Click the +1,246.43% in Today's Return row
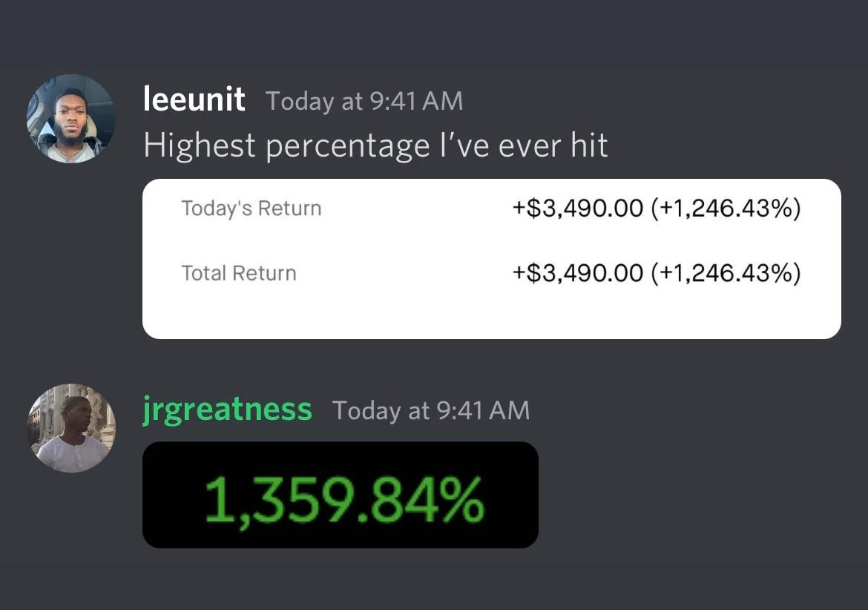This screenshot has width=868, height=610. coord(726,208)
